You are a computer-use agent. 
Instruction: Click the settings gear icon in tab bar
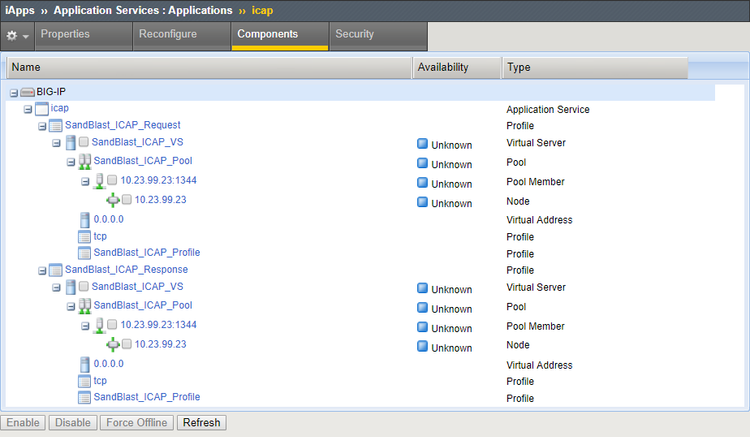click(x=12, y=35)
